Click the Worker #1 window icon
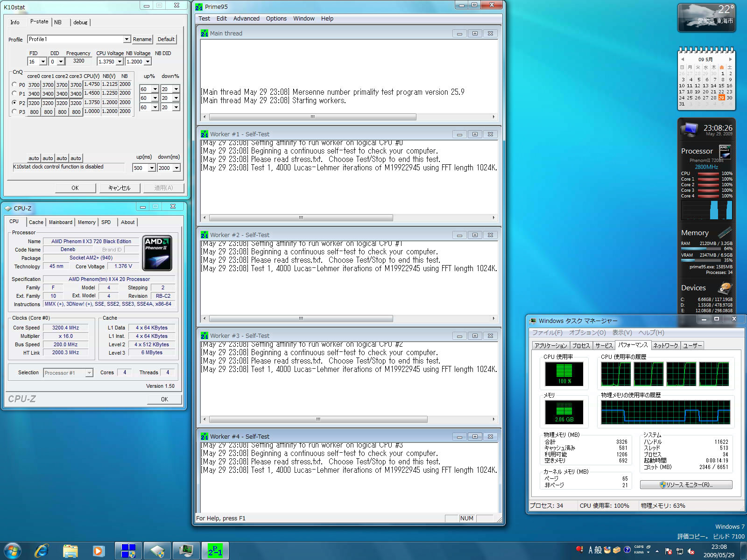Screen dimensions: 747x560 204,134
